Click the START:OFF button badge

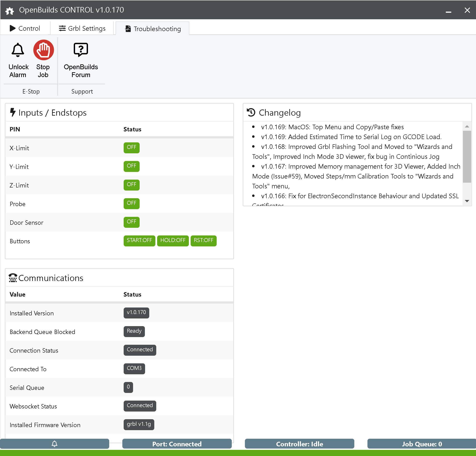(x=139, y=241)
